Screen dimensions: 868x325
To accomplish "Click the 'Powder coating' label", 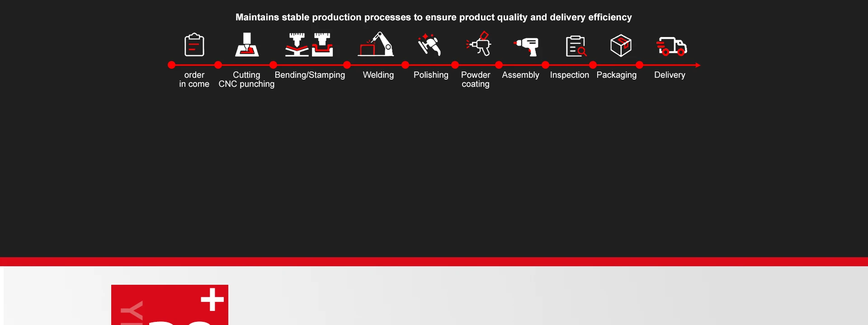I will (476, 80).
